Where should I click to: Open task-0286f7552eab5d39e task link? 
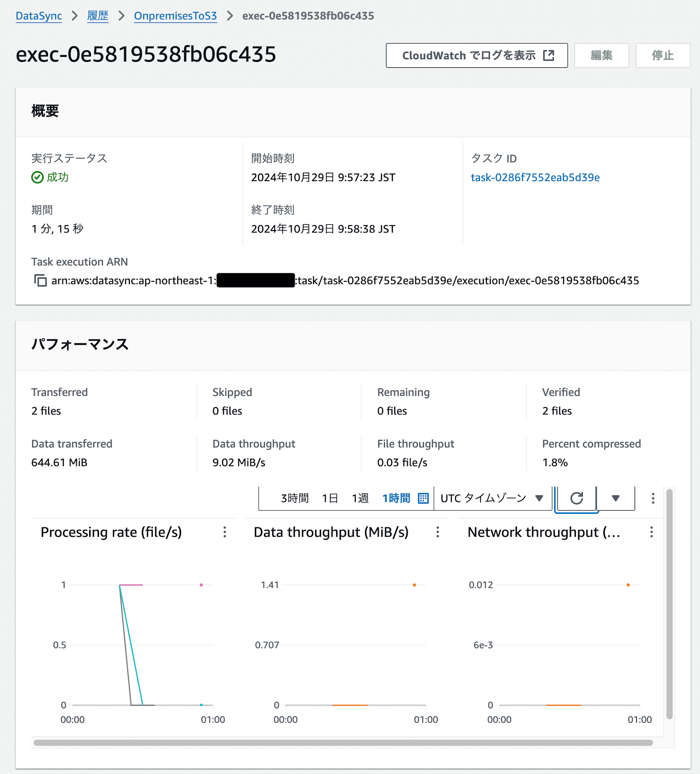[x=535, y=177]
